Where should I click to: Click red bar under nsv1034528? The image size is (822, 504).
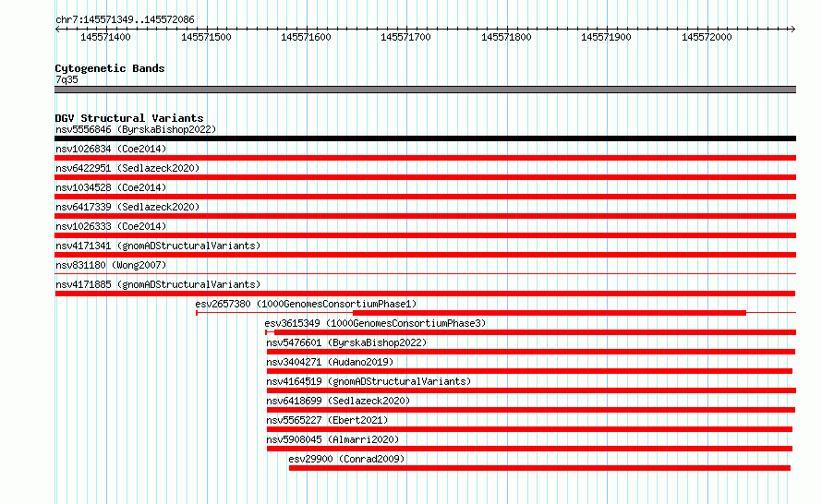tap(425, 197)
